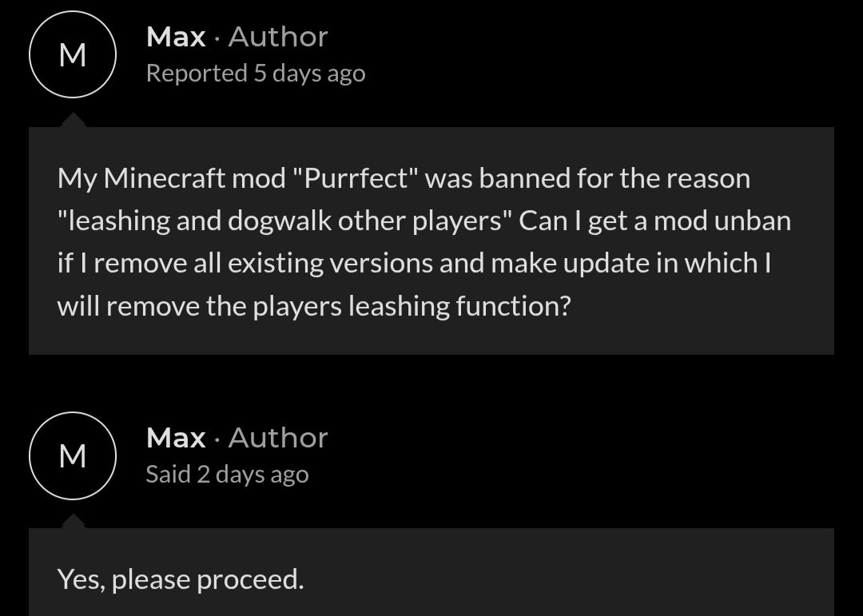Click the "Reported 5 days ago" timestamp

256,74
